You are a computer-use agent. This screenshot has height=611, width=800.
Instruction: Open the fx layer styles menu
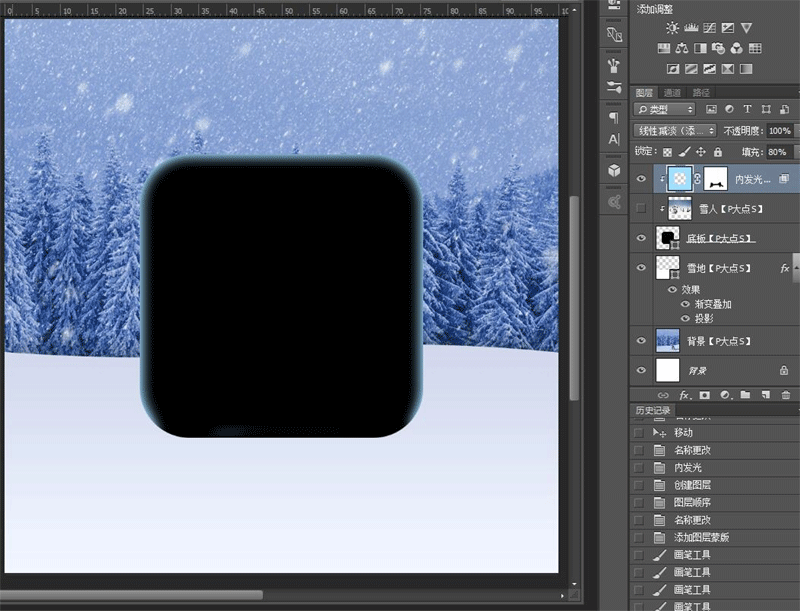(684, 395)
